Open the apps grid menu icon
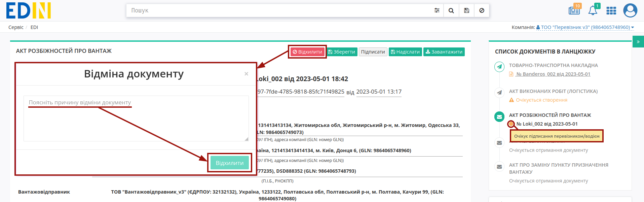The width and height of the screenshot is (644, 202). [x=611, y=11]
